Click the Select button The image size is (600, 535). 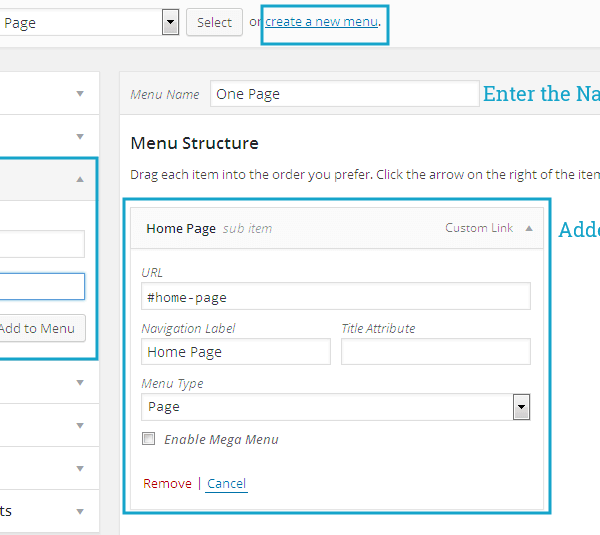[214, 22]
